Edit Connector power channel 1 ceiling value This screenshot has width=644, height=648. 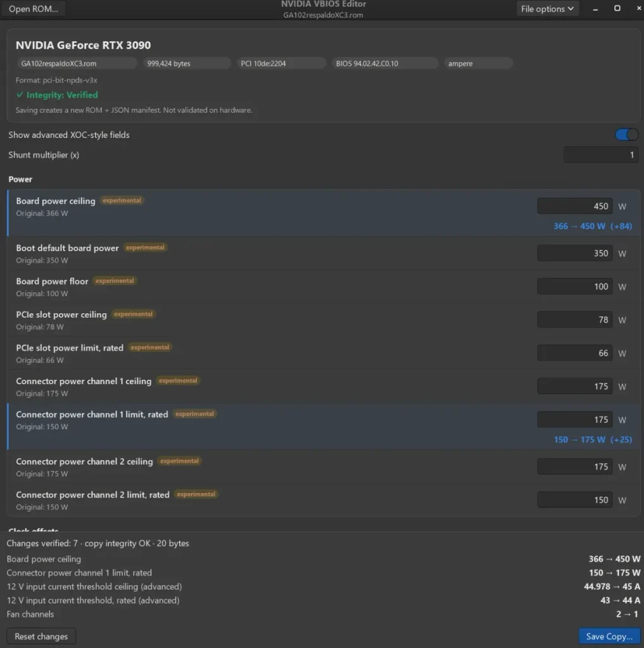(574, 387)
